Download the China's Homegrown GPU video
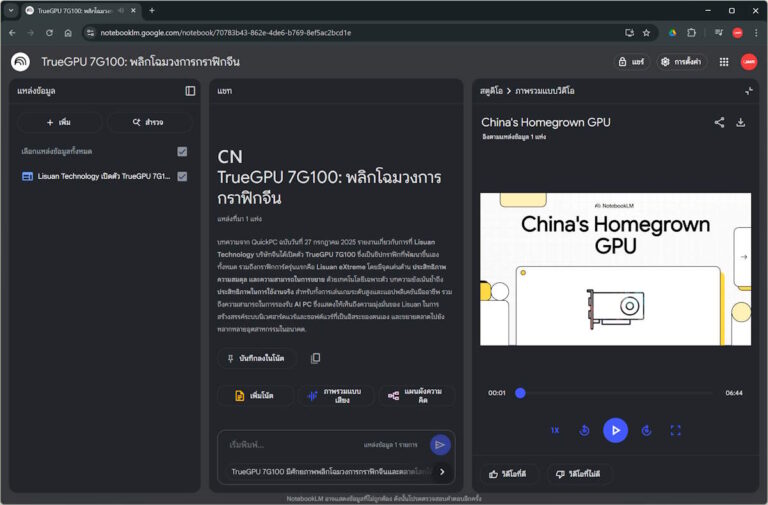Viewport: 768px width, 505px height. 741,122
